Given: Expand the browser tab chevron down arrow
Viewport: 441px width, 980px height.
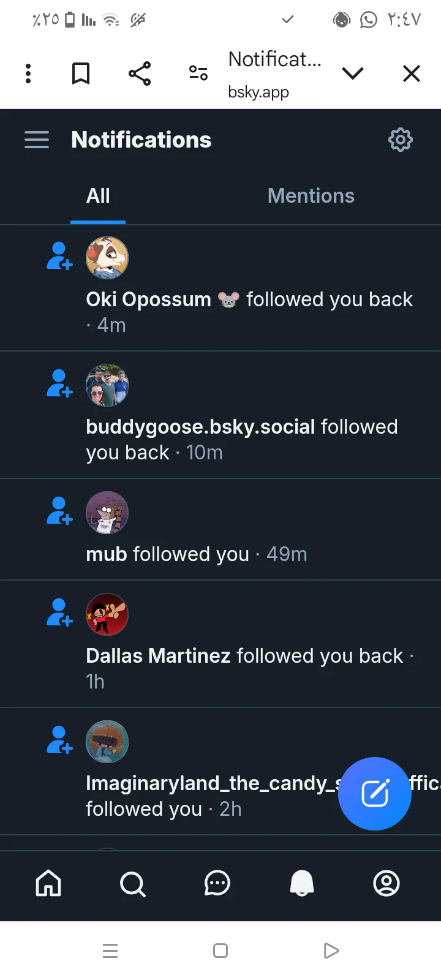Looking at the screenshot, I should click(353, 73).
